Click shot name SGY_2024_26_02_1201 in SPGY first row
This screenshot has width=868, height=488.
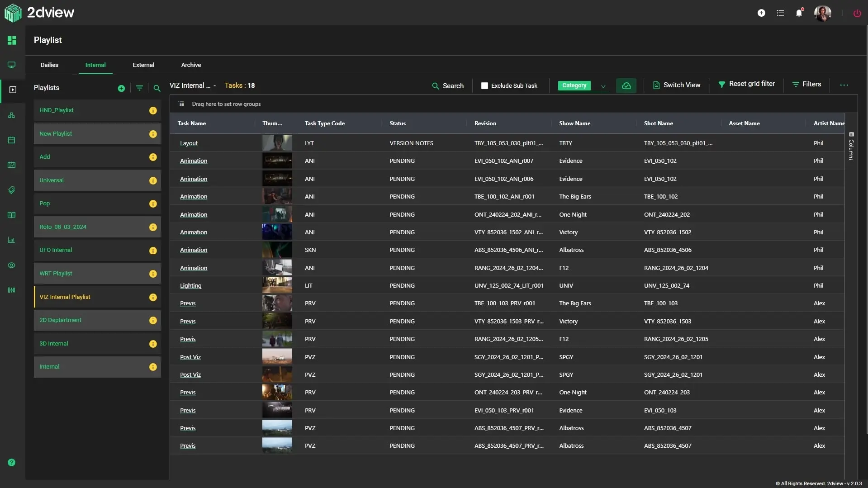point(673,357)
